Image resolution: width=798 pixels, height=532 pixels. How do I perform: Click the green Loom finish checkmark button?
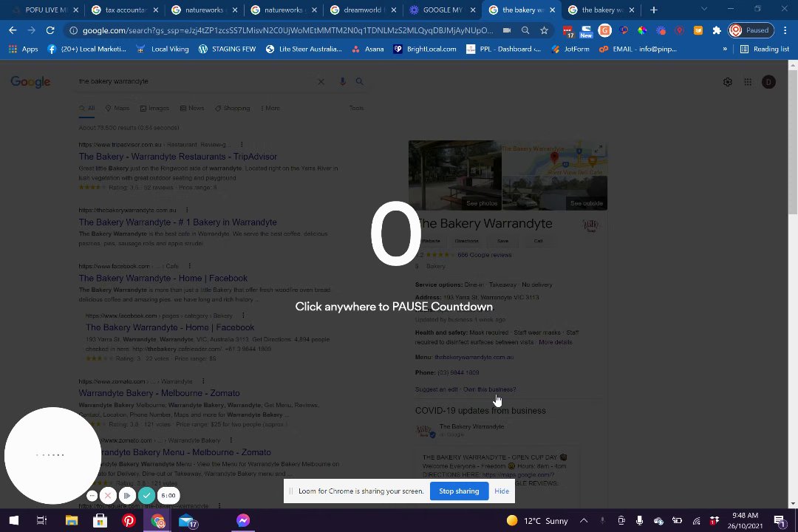(146, 495)
